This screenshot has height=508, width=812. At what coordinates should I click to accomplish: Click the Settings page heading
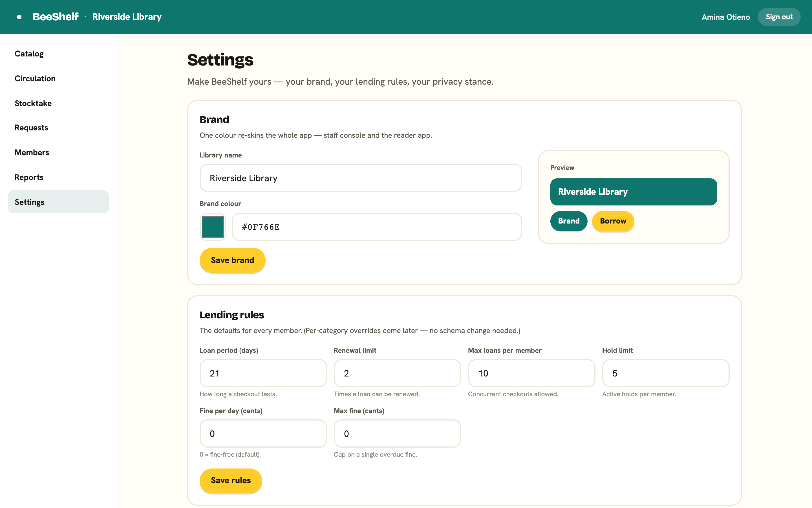coord(220,60)
